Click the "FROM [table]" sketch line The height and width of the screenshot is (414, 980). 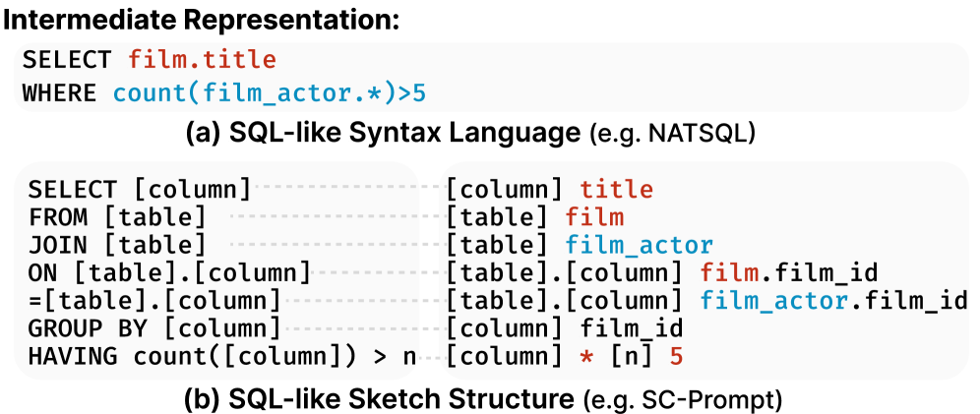[x=117, y=216]
